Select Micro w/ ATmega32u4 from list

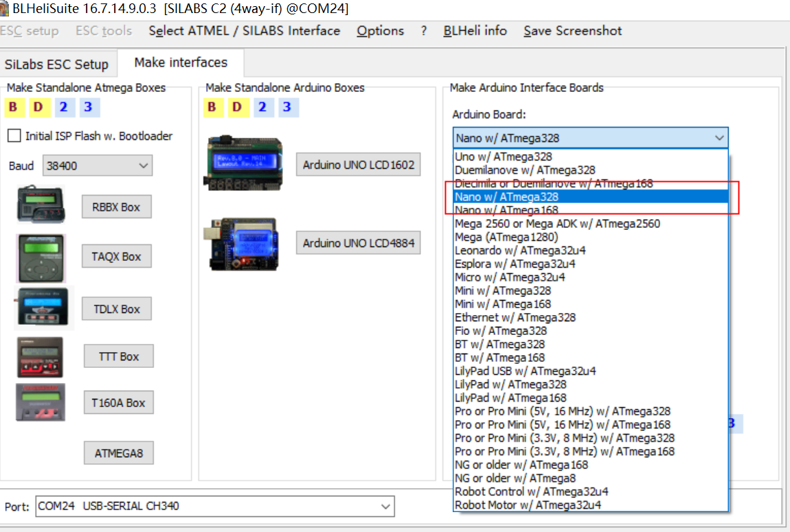click(591, 277)
